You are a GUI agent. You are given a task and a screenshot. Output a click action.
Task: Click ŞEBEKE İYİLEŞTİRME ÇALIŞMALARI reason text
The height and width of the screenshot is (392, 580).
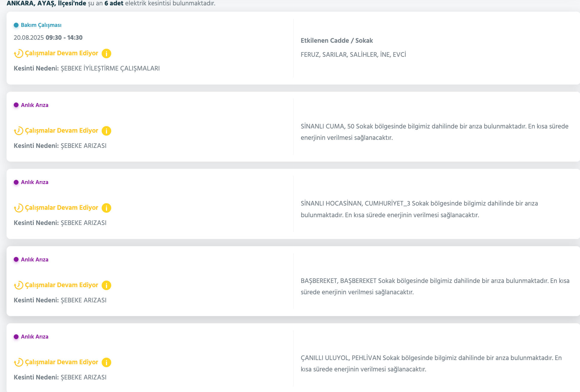110,68
